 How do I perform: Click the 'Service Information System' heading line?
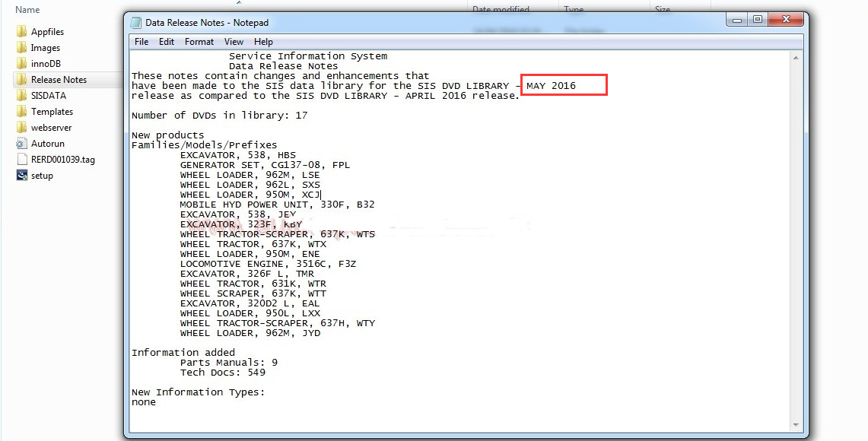coord(308,56)
